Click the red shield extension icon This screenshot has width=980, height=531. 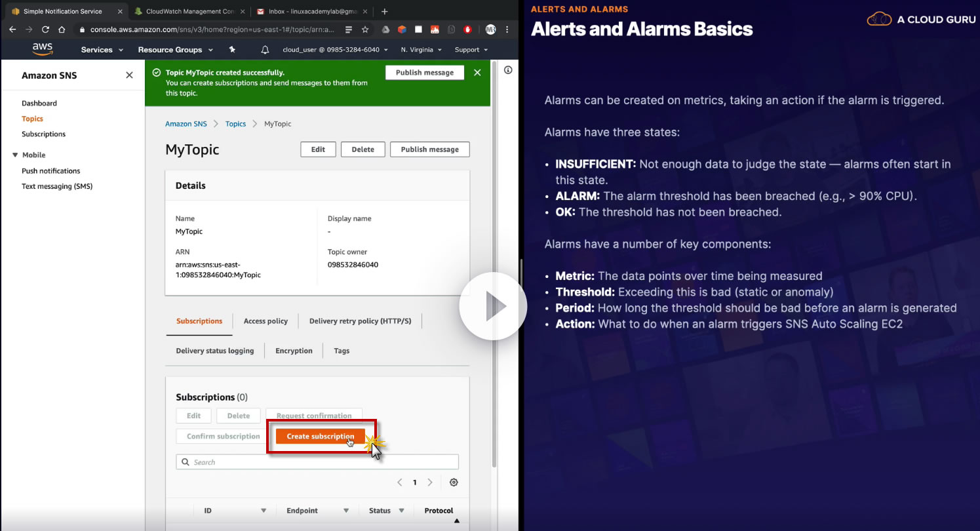click(x=468, y=29)
